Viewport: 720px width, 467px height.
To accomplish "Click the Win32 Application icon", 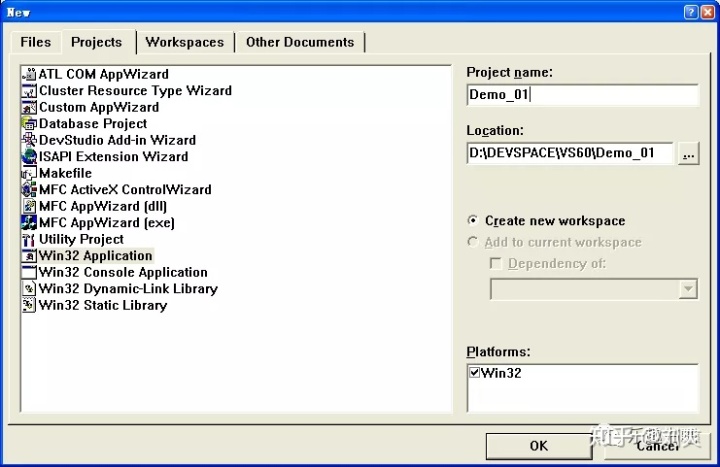I will (x=29, y=256).
